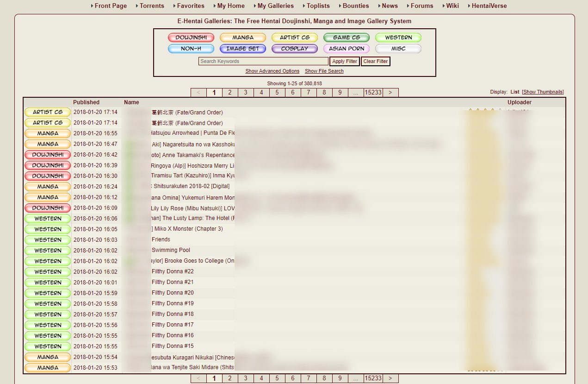The image size is (588, 384).
Task: Click the Published column header
Action: 86,102
